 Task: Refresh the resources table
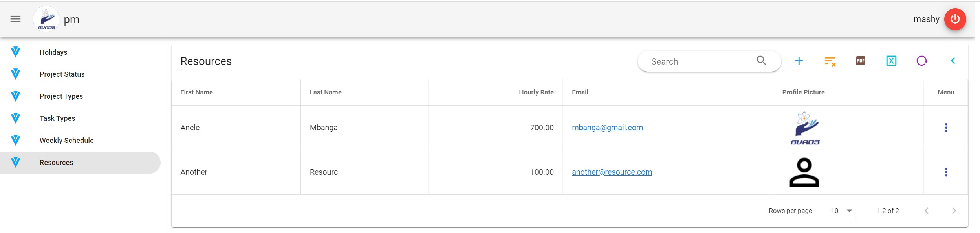(922, 61)
